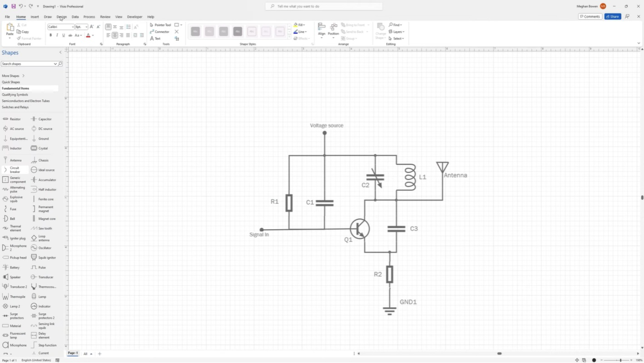Click the Share button
This screenshot has width=644, height=363.
pyautogui.click(x=612, y=16)
